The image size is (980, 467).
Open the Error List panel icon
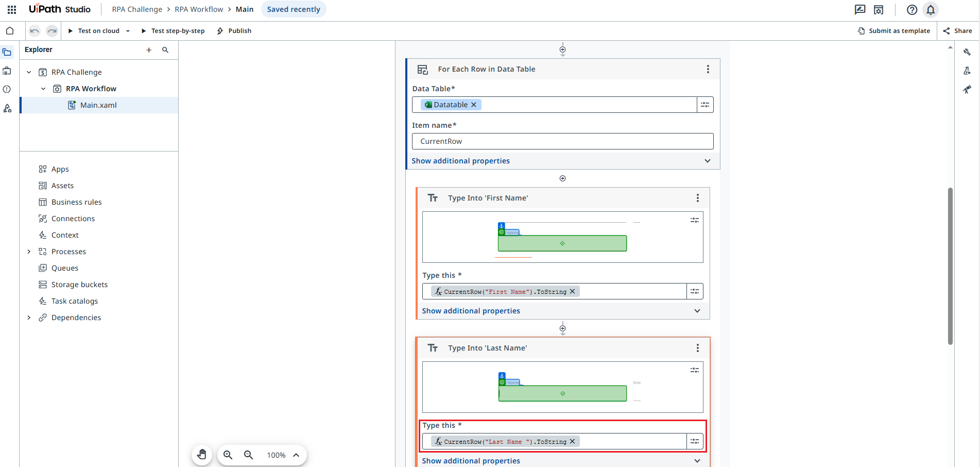pos(7,89)
